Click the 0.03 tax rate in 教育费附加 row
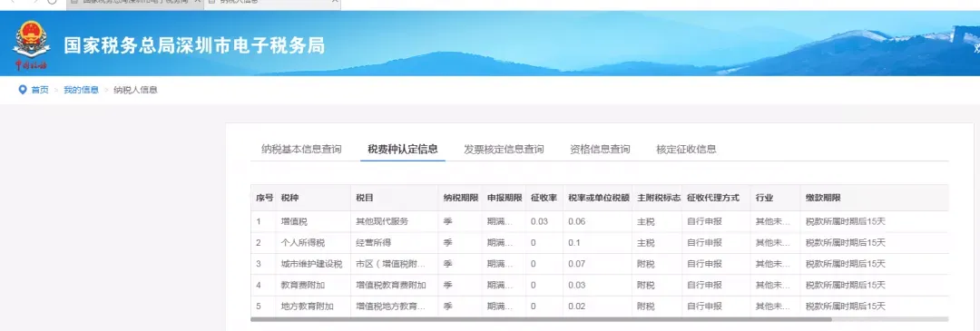The height and width of the screenshot is (331, 980). click(577, 286)
